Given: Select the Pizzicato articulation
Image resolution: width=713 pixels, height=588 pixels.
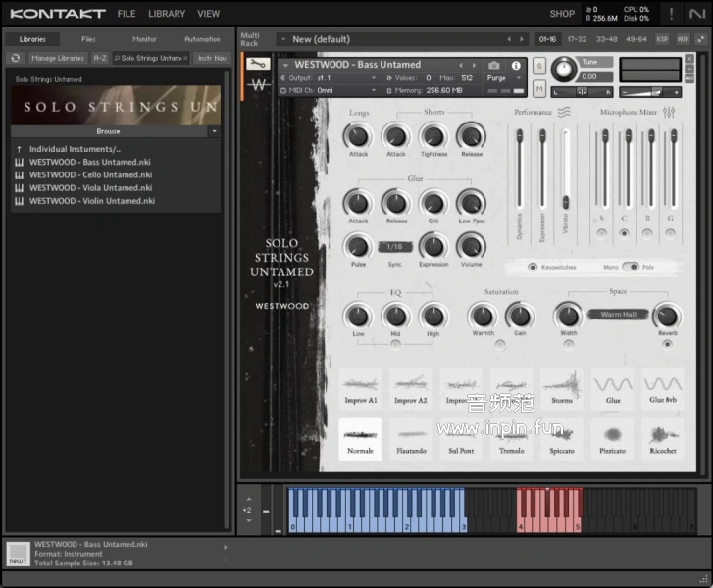Looking at the screenshot, I should point(613,440).
